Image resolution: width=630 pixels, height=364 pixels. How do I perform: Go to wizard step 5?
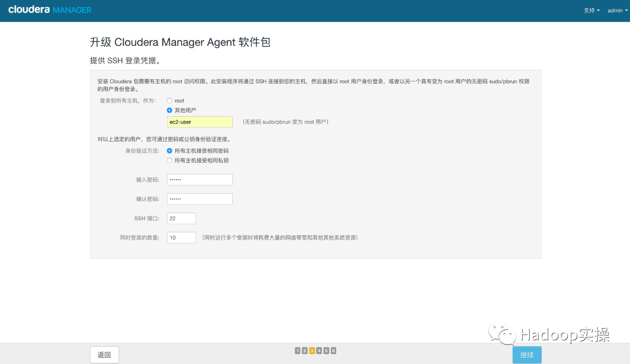point(326,351)
